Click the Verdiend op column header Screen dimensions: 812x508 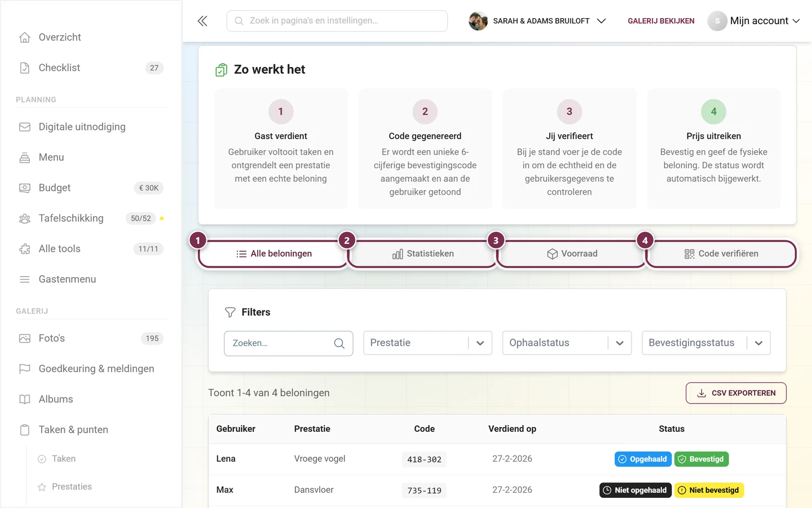point(512,429)
